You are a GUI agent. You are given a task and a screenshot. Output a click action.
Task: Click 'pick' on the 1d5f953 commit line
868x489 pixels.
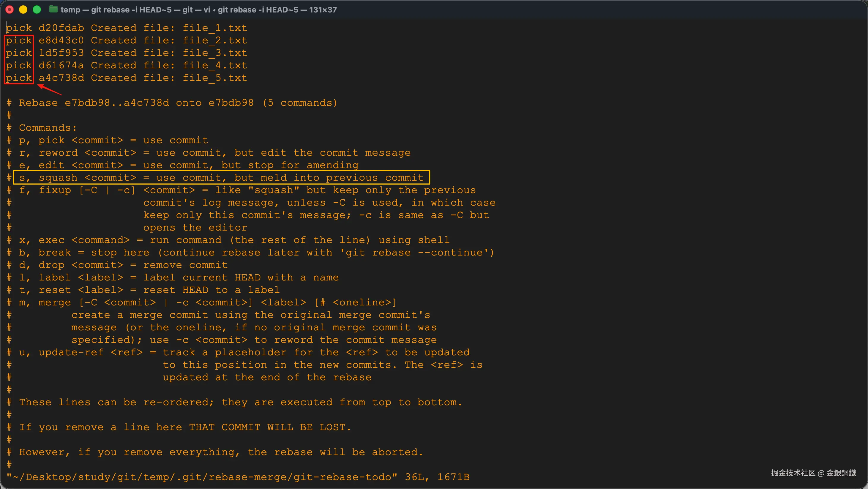(x=19, y=53)
